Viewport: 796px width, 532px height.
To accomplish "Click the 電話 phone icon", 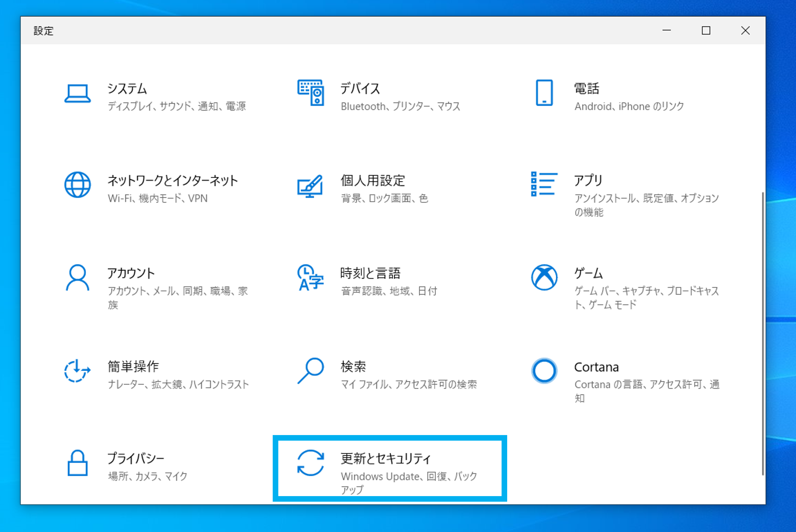I will (544, 93).
